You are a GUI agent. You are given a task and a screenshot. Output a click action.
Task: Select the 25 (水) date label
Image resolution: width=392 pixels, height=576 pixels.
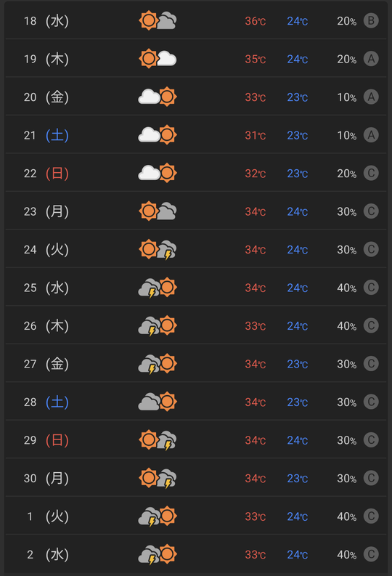[46, 288]
